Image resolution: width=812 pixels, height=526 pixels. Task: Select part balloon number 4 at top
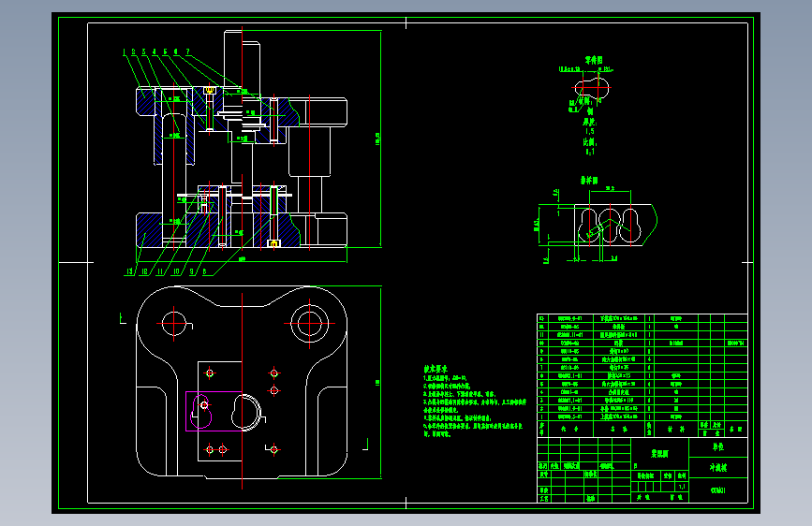155,51
